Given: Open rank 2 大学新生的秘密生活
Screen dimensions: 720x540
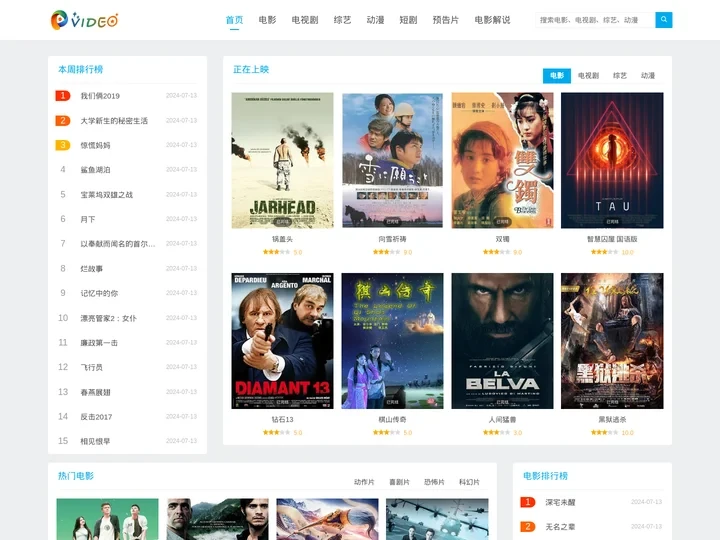Looking at the screenshot, I should pos(114,121).
